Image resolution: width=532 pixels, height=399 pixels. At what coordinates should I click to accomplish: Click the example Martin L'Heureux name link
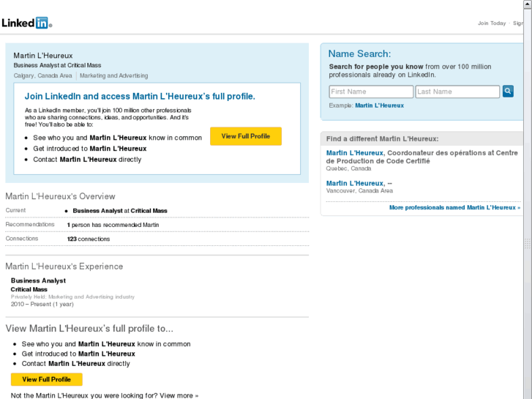tap(379, 105)
